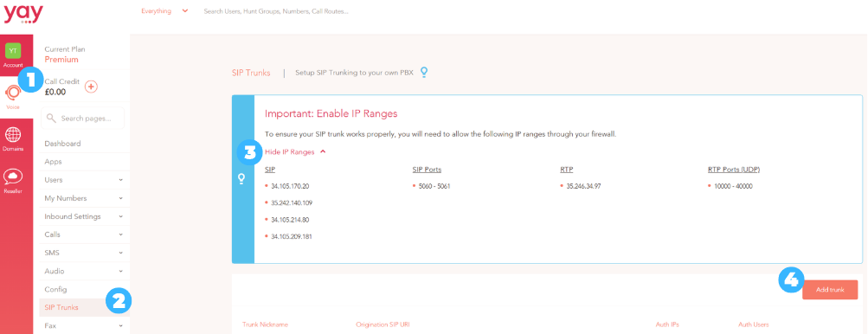Expand the Calls menu

pos(84,234)
